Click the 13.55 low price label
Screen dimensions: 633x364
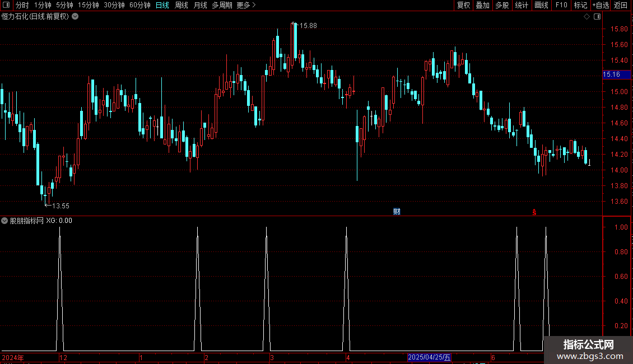(60, 206)
